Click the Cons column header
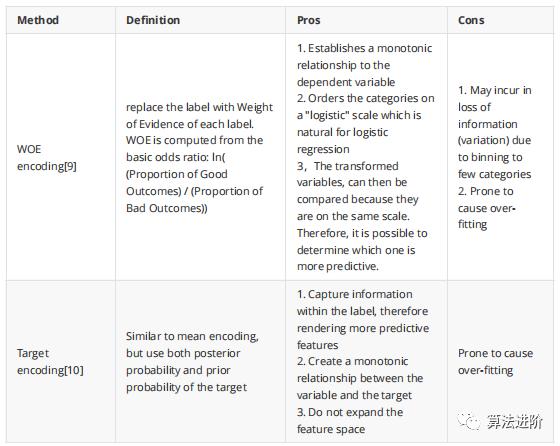 471,20
